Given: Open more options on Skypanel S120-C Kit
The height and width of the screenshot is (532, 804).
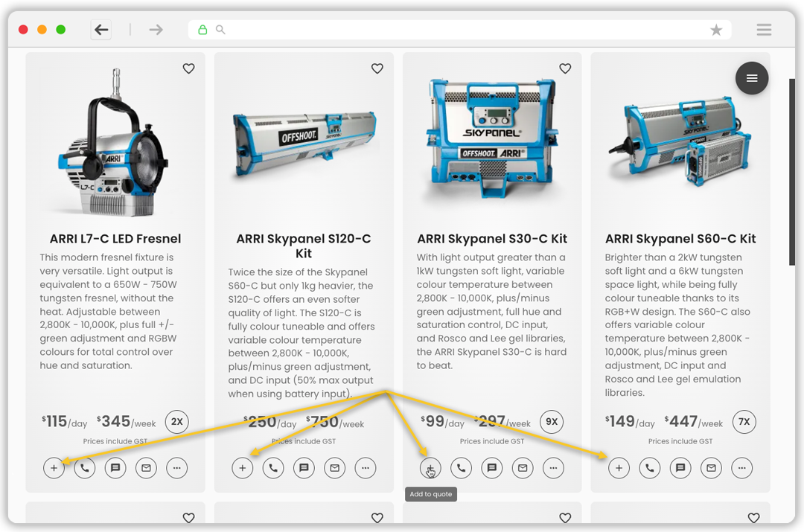Looking at the screenshot, I should [x=366, y=468].
